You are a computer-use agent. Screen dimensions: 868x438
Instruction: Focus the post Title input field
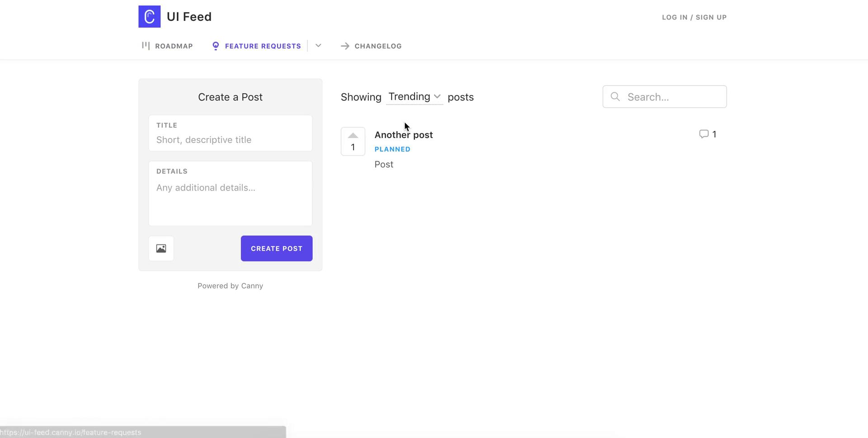pyautogui.click(x=230, y=140)
